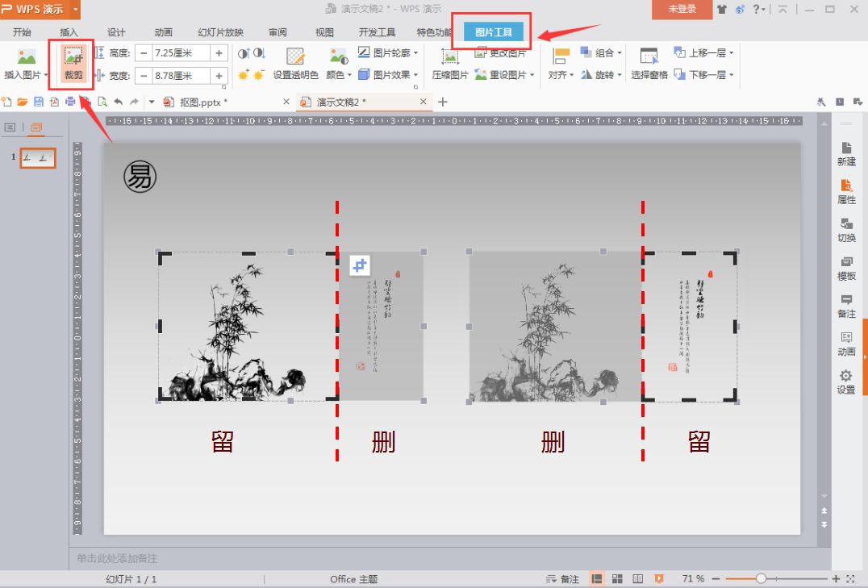Viewport: 868px width, 588px height.
Task: Click the zoom slider handle in status bar
Action: click(x=762, y=578)
